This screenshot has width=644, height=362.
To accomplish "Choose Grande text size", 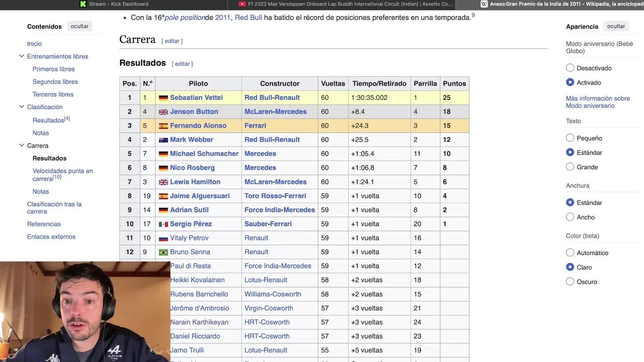I will [x=570, y=167].
